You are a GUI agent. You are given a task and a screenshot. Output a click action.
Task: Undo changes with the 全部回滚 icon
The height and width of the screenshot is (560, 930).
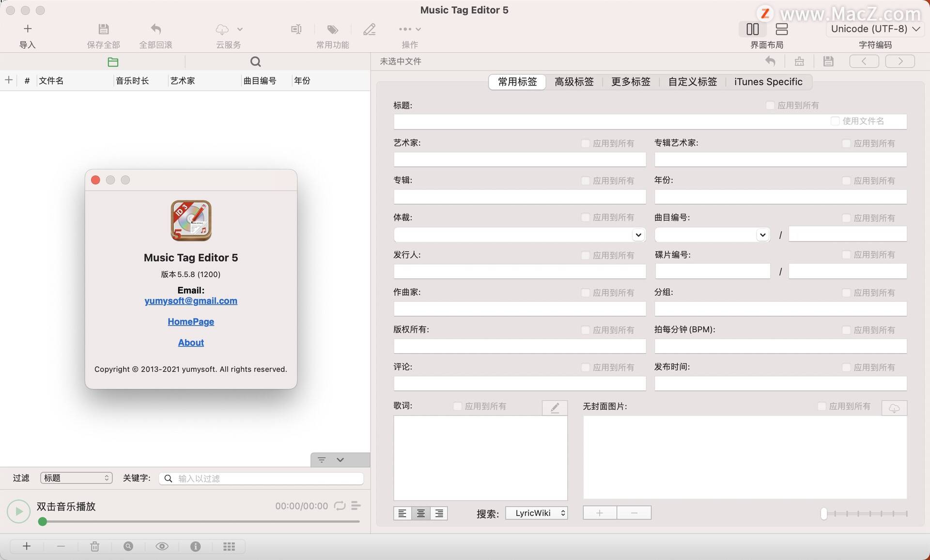pyautogui.click(x=155, y=29)
